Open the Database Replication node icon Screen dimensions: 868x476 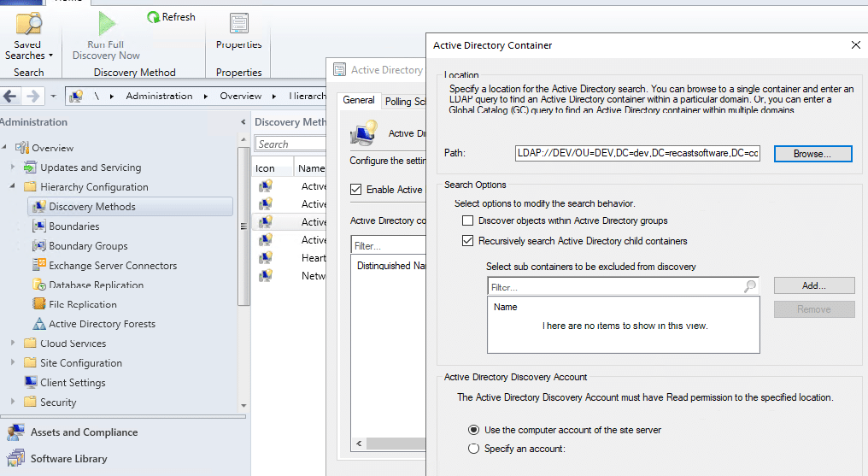point(38,285)
